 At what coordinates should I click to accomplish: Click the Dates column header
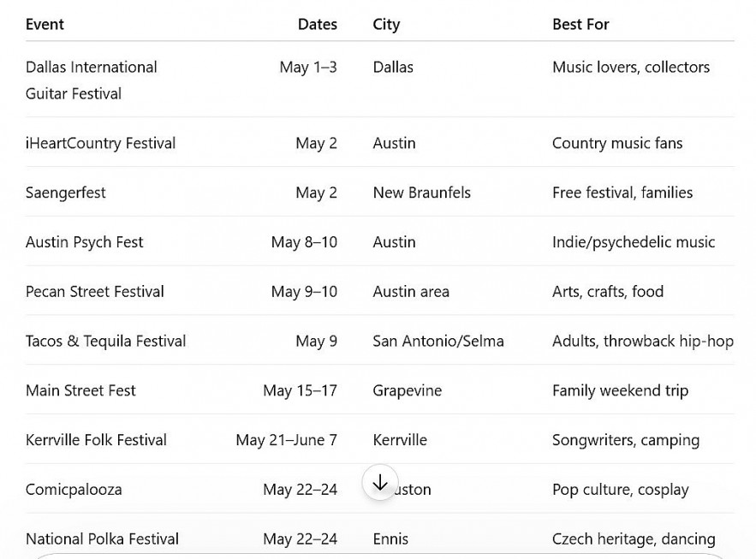pos(318,24)
